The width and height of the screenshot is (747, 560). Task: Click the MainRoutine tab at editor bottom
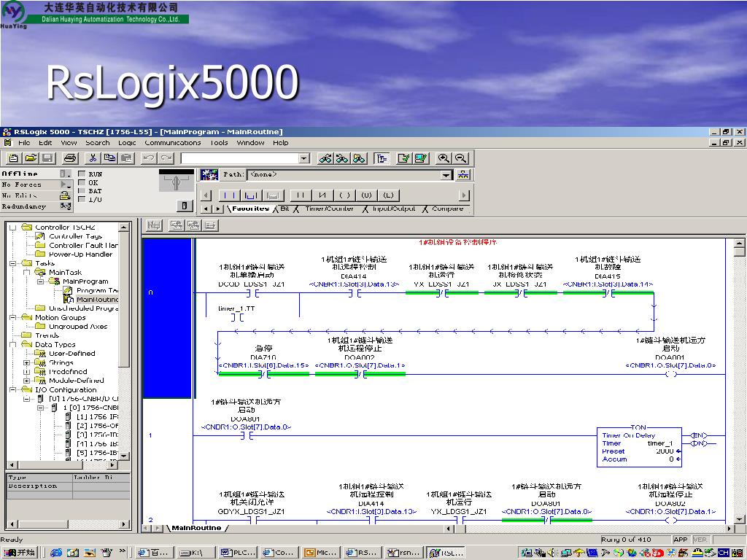point(196,528)
